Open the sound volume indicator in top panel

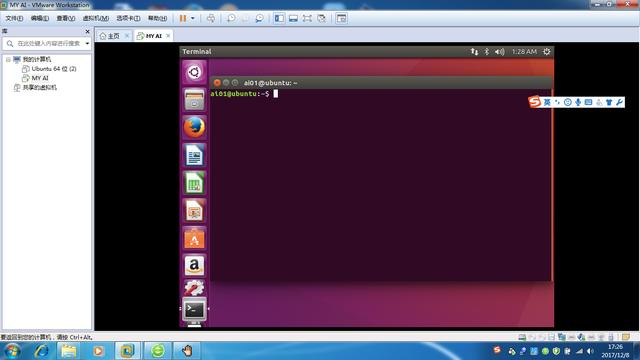[x=500, y=51]
